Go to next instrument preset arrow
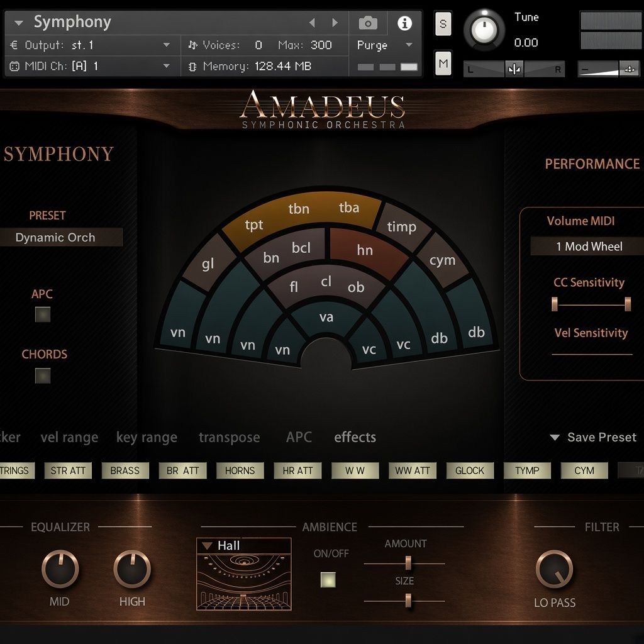Screen dimensions: 644x644 (335, 23)
